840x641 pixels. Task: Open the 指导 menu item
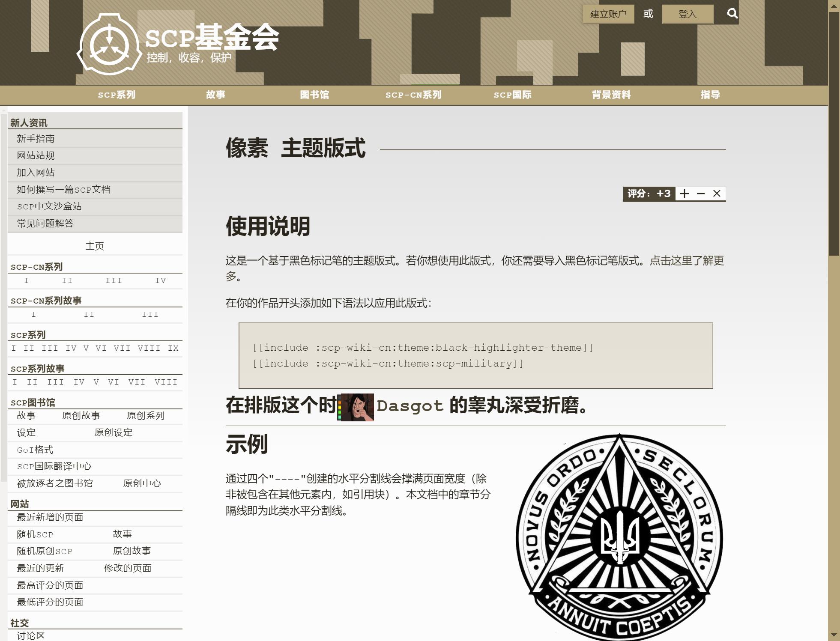point(710,95)
